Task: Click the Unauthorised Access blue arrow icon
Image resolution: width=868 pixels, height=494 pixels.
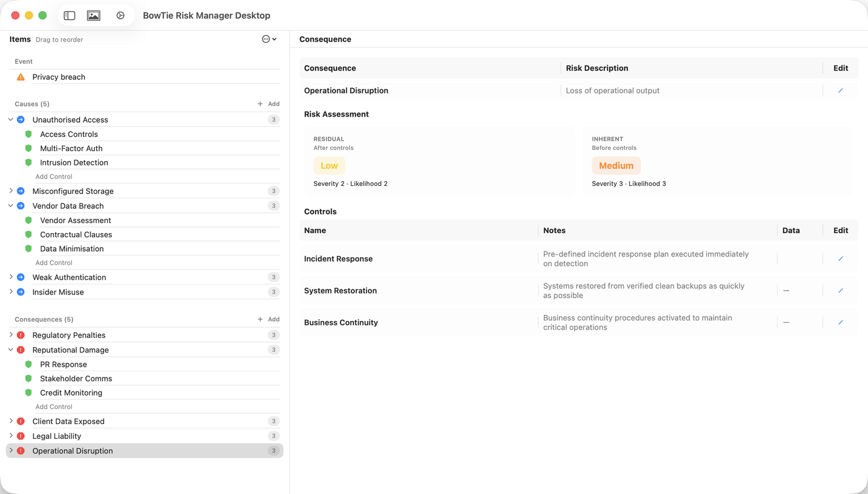Action: (x=20, y=120)
